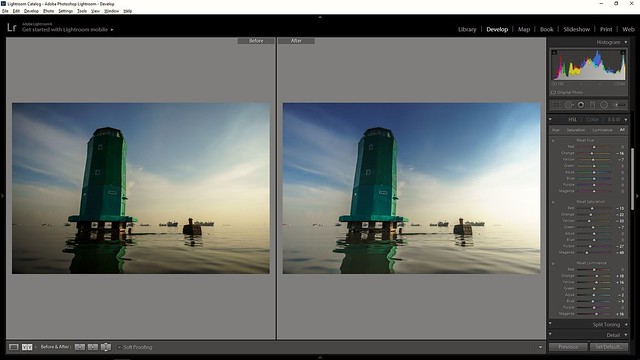
Task: Switch to the Library module
Action: tap(467, 29)
